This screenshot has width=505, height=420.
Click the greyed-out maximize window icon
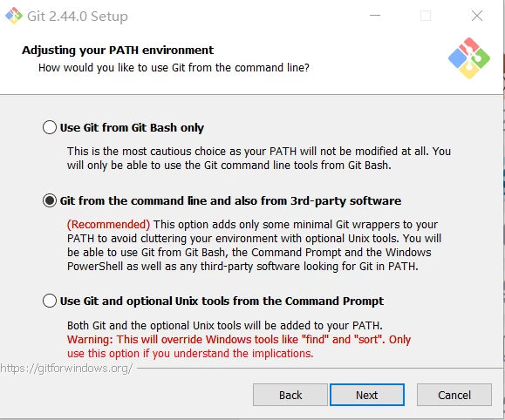(426, 16)
